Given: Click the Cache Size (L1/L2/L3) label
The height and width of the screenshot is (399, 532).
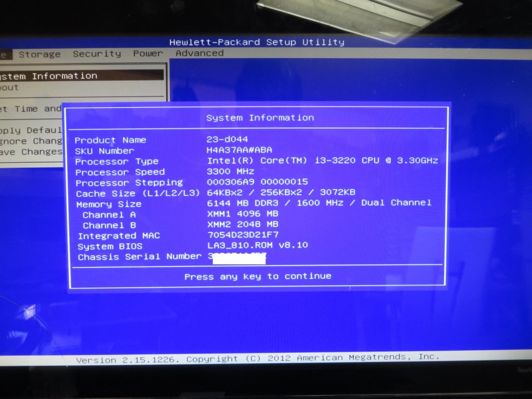Looking at the screenshot, I should click(x=138, y=193).
